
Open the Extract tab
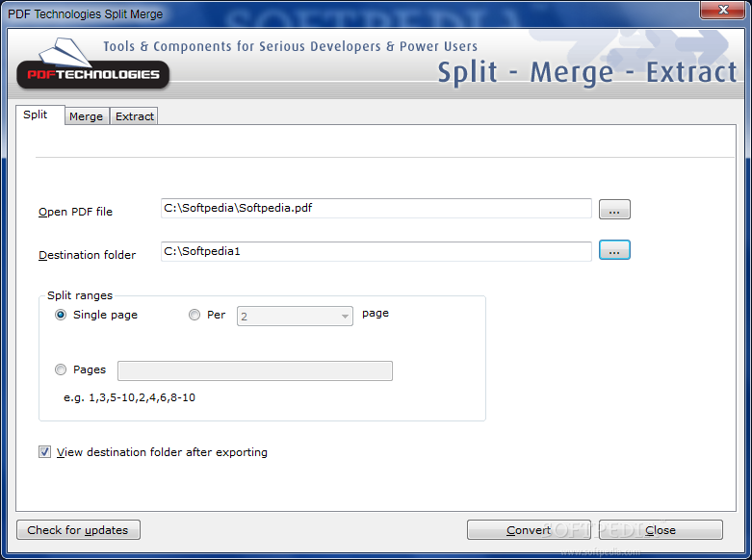point(134,116)
